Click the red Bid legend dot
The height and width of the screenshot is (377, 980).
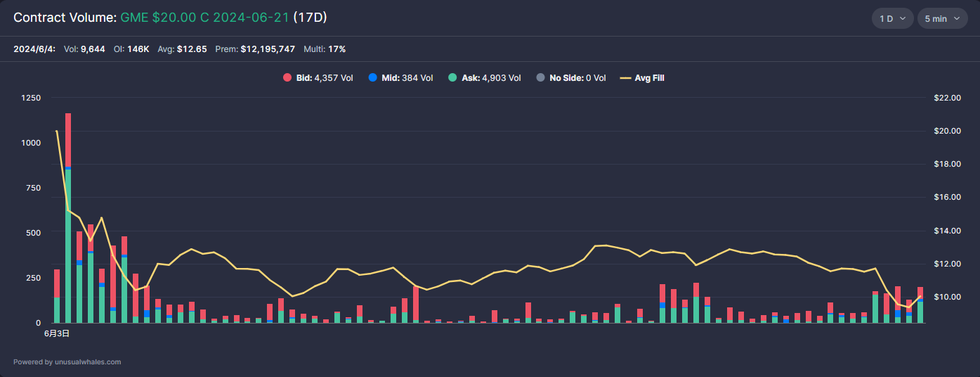coord(287,78)
